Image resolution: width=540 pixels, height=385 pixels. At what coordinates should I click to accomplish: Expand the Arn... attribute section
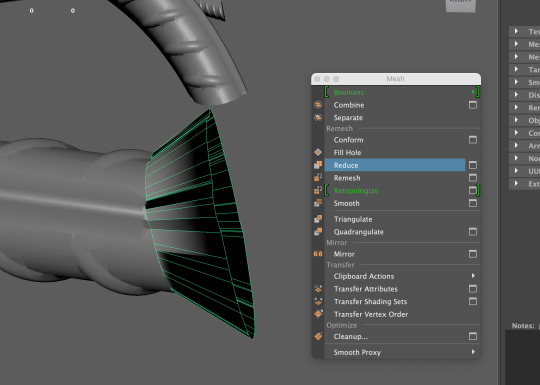tap(516, 145)
